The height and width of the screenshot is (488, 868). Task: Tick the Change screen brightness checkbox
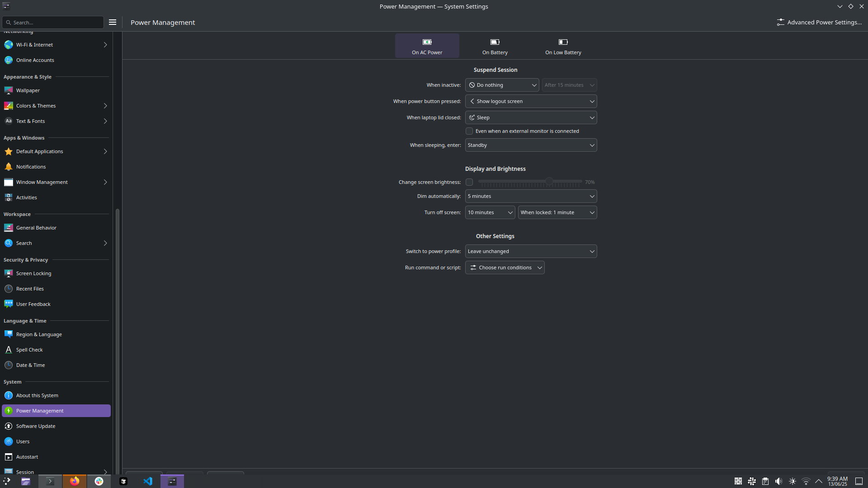click(x=469, y=182)
